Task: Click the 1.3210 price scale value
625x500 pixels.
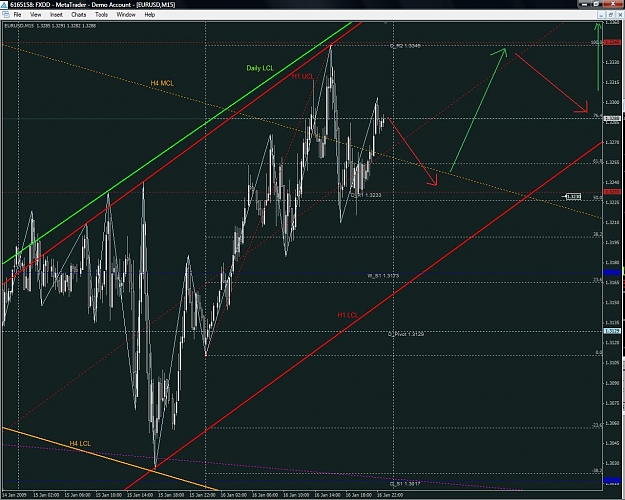Action: pos(612,222)
